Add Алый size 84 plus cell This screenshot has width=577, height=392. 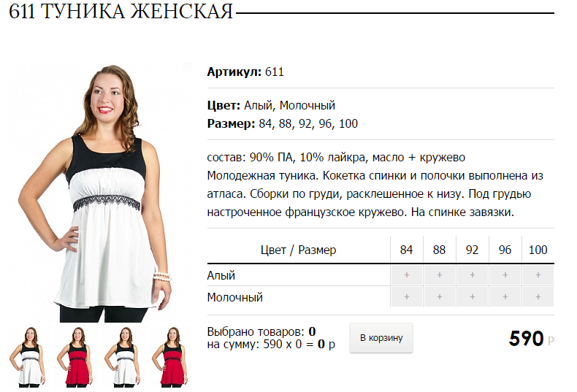coord(406,275)
